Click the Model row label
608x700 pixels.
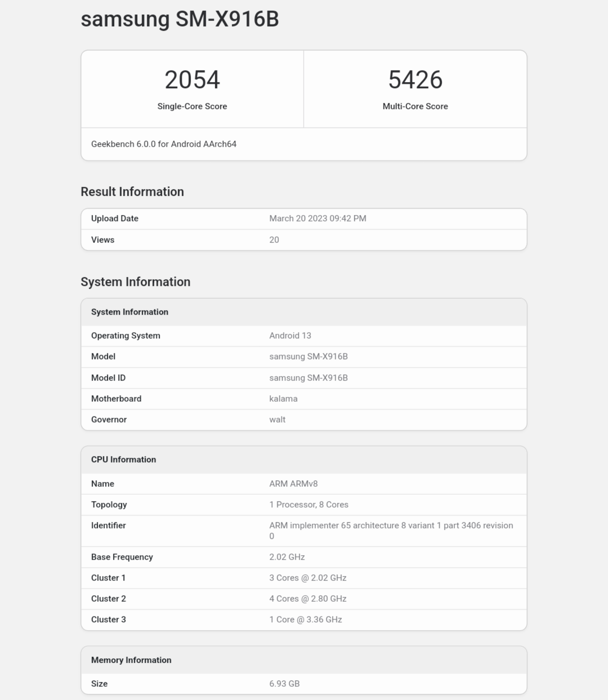[x=103, y=356]
